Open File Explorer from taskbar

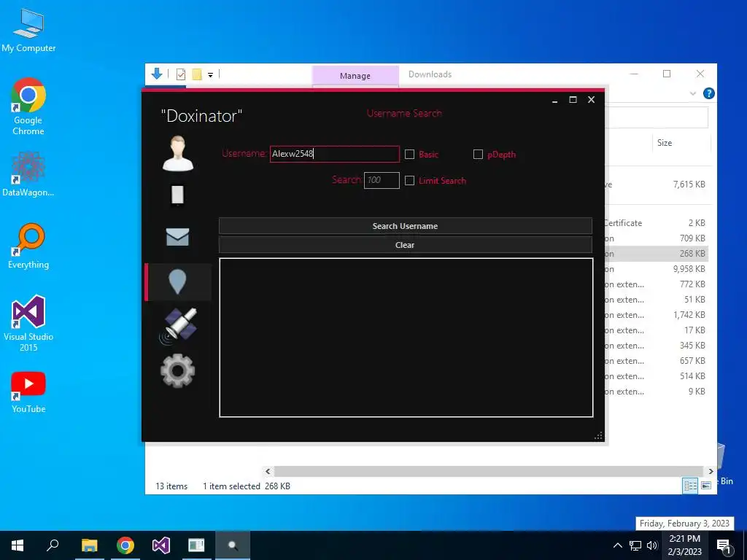tap(89, 545)
